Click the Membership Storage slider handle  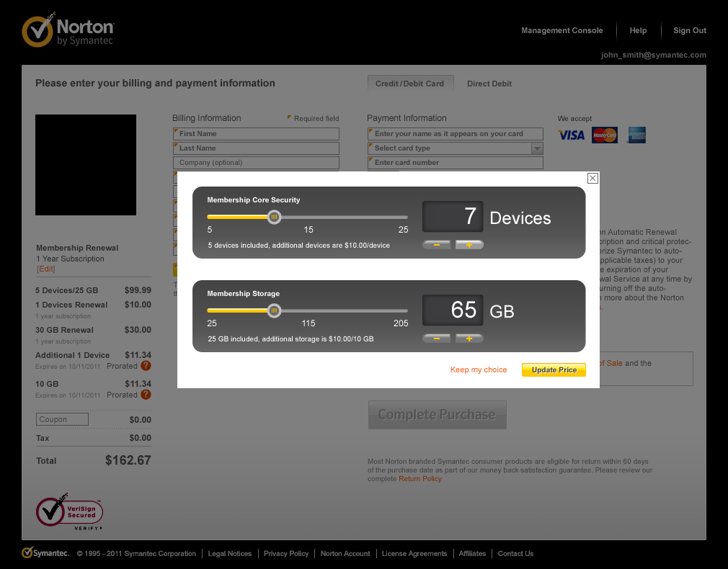274,310
